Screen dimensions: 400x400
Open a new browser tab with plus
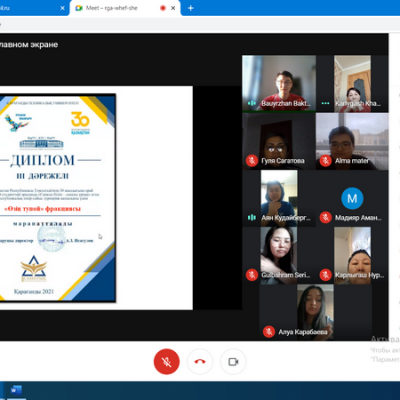click(191, 8)
